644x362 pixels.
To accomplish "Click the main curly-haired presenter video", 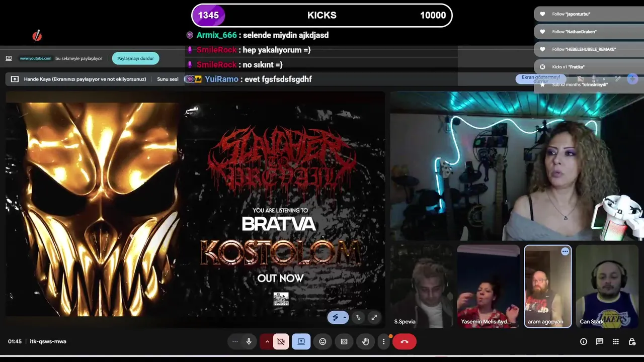I will [517, 166].
